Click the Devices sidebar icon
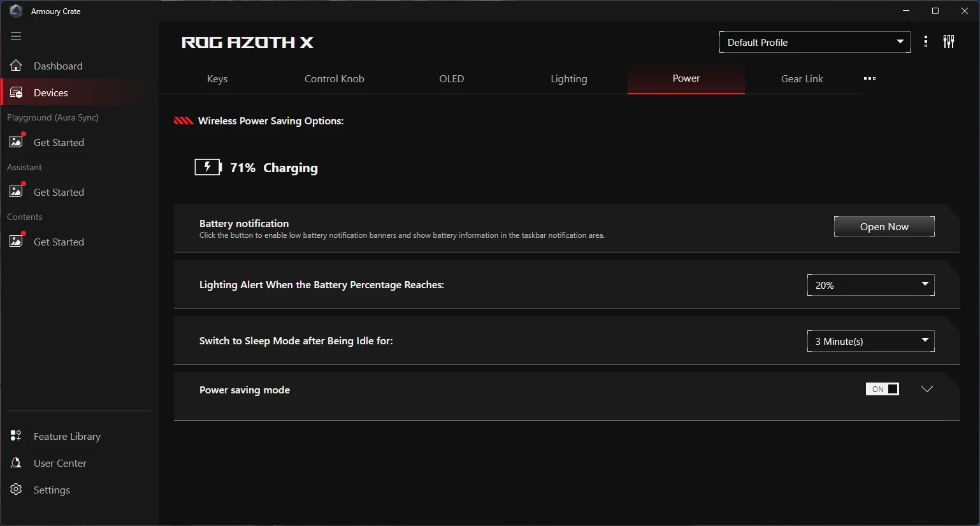980x526 pixels. (16, 92)
